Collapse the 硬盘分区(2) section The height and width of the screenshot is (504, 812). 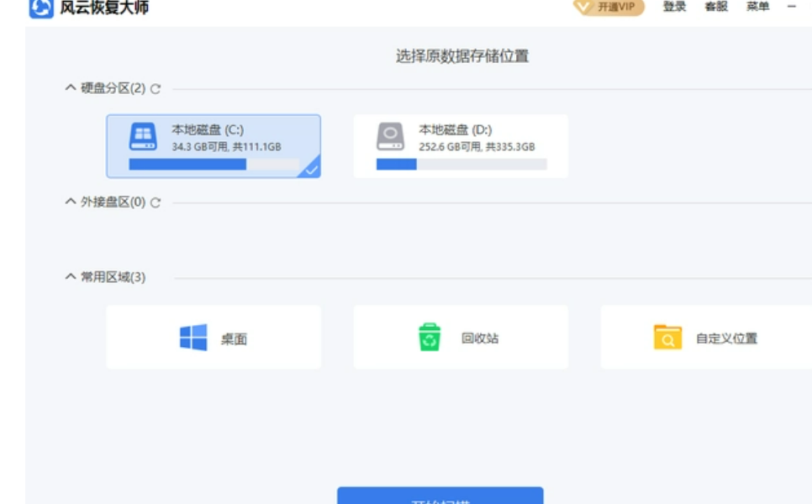[x=71, y=87]
